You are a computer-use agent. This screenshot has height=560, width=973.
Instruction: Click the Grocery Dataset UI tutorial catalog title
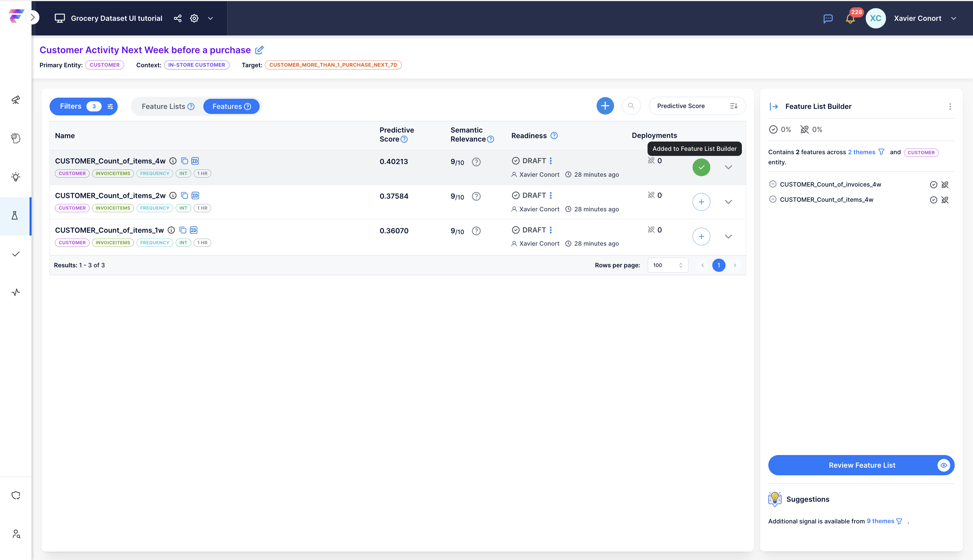pos(117,19)
